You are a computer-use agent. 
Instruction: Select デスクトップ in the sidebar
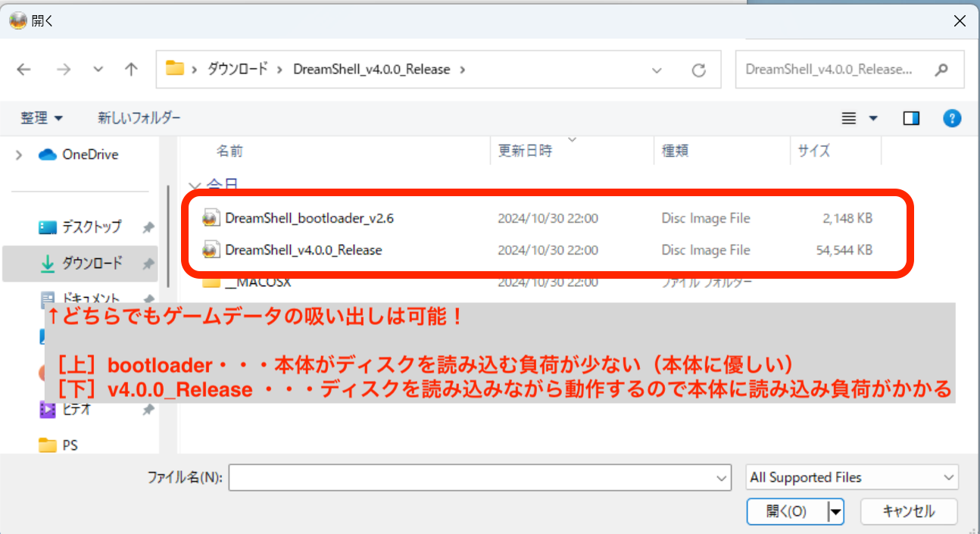click(x=91, y=226)
